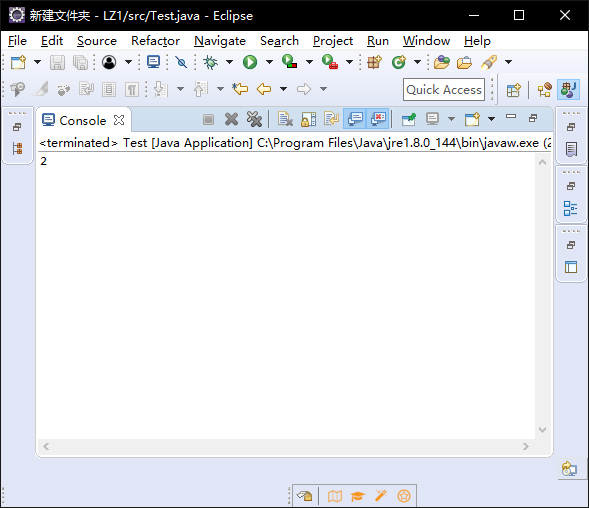The image size is (589, 508).
Task: Click the Back navigation arrow
Action: pyautogui.click(x=264, y=89)
